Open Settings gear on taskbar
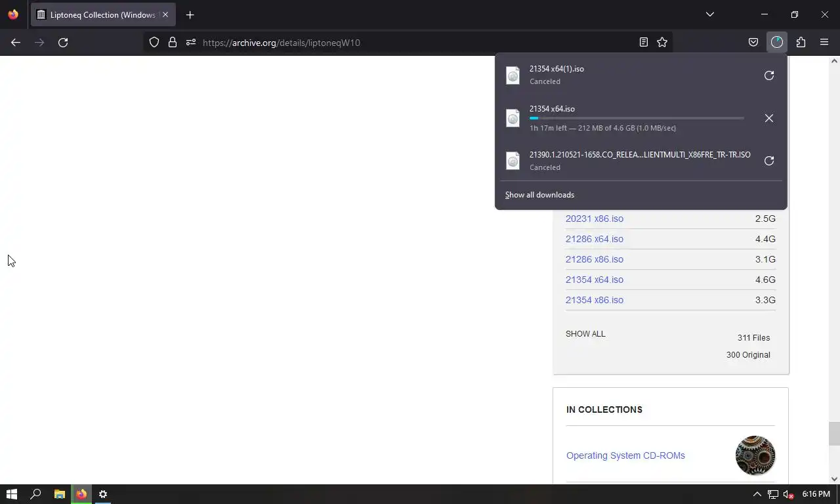 (x=103, y=494)
